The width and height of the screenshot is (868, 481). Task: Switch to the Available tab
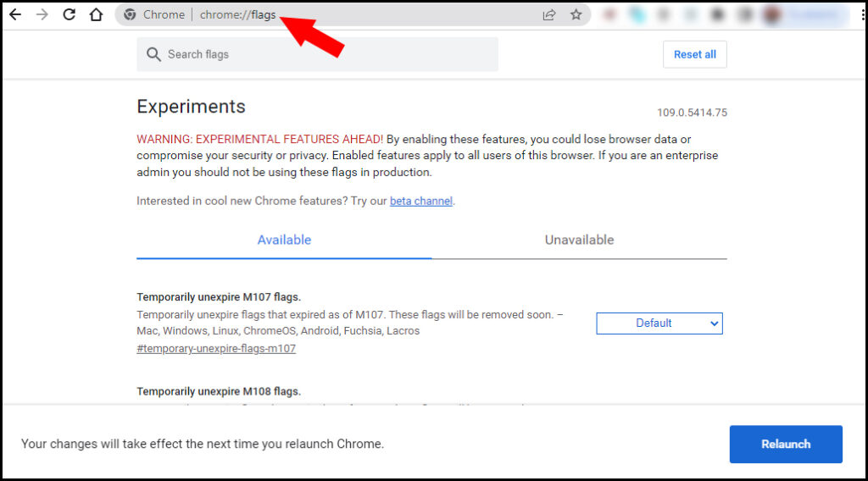(284, 240)
